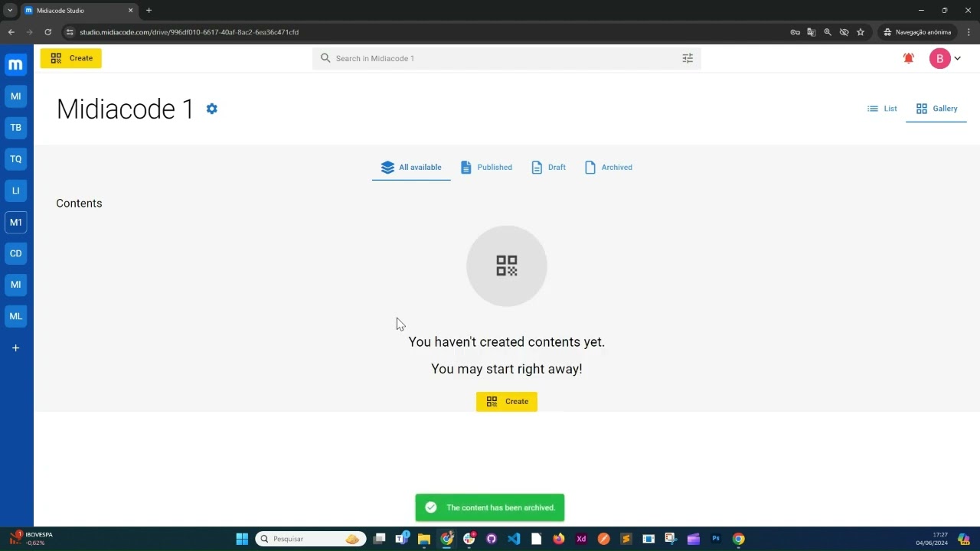The image size is (980, 551).
Task: Click the zoom magnifier icon in the address bar
Action: tap(828, 32)
